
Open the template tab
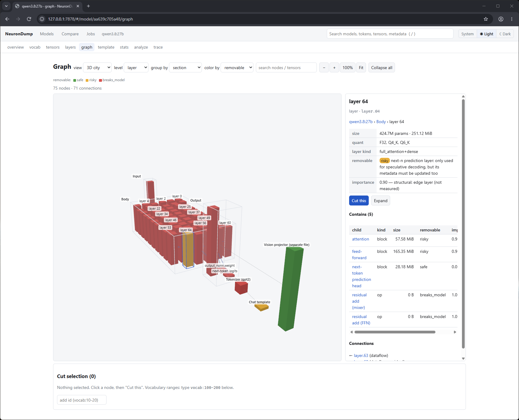(x=106, y=47)
